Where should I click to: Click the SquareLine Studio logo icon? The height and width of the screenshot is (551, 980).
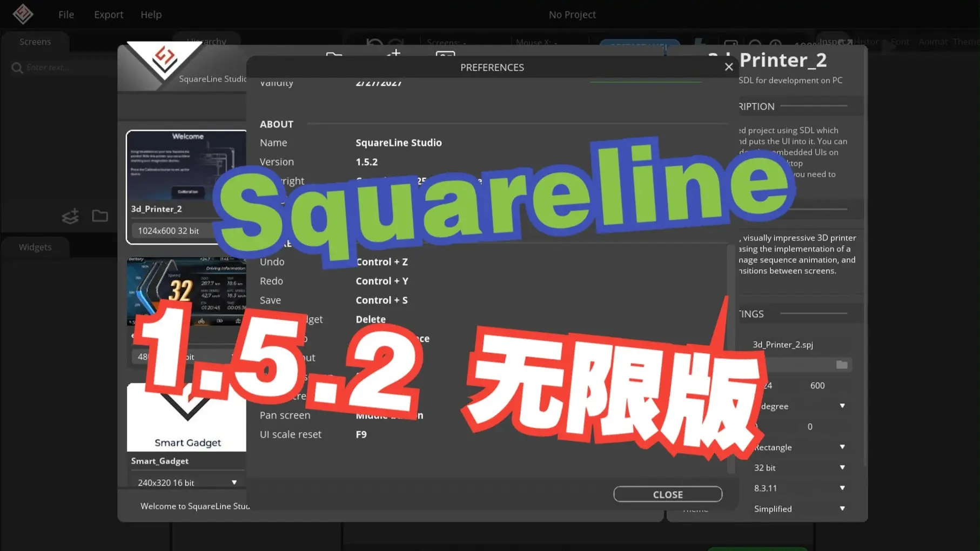point(22,14)
